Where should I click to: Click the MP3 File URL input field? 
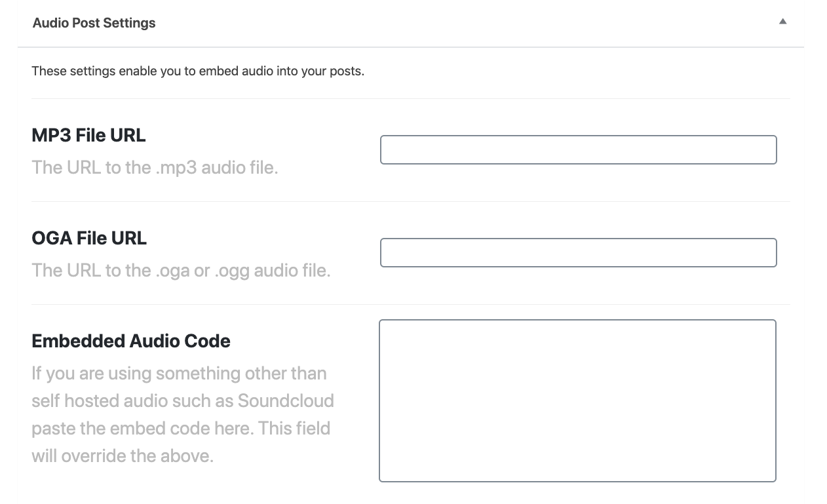577,149
